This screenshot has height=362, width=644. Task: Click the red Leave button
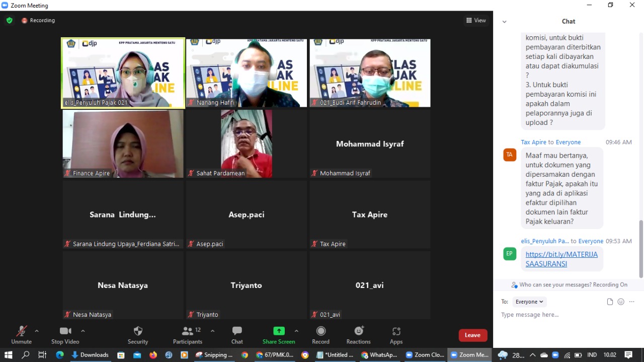coord(472,335)
